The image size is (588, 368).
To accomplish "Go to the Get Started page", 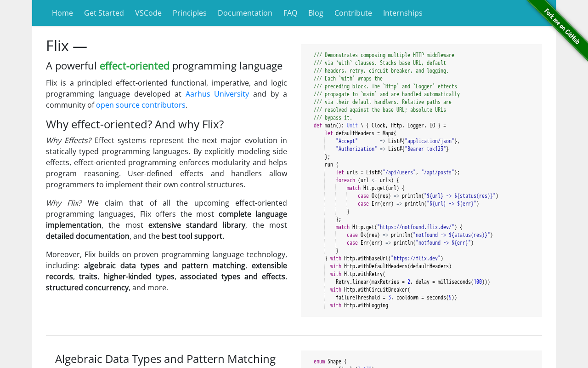I will (x=104, y=13).
